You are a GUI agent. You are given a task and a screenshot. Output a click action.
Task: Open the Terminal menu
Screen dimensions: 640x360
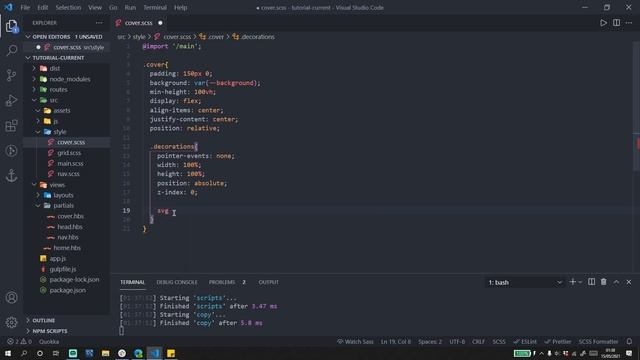tap(155, 7)
